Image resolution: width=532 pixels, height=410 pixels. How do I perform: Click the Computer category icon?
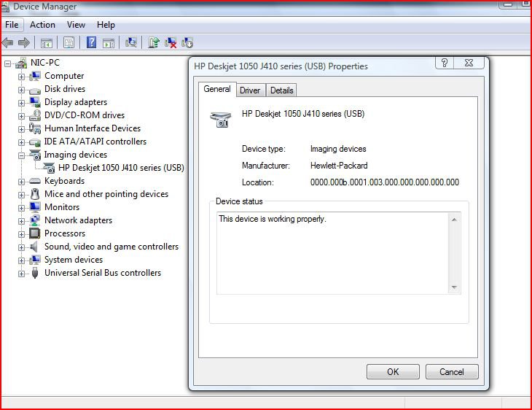coord(34,76)
